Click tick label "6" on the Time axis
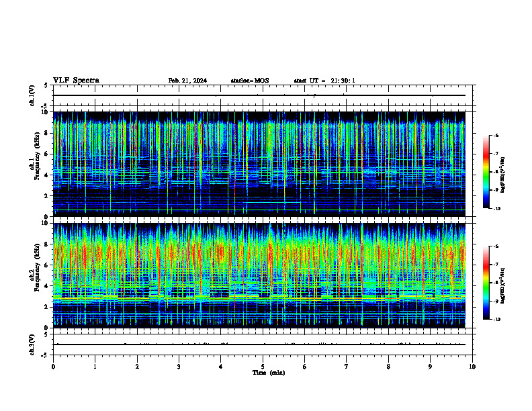 [x=305, y=367]
